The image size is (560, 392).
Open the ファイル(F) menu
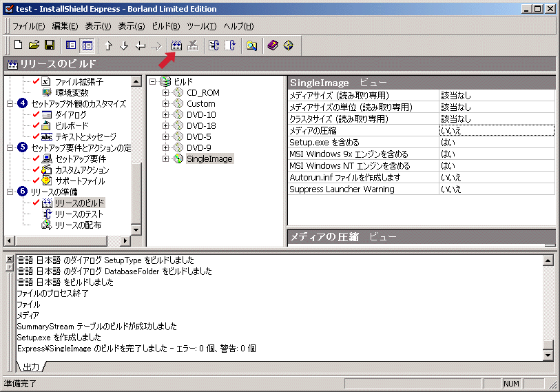tap(29, 26)
